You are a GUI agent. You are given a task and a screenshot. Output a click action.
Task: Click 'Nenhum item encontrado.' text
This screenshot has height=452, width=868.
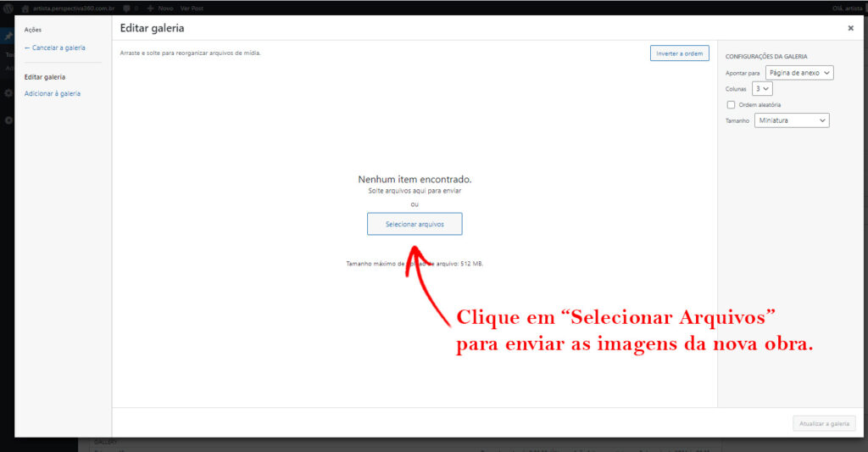click(415, 179)
